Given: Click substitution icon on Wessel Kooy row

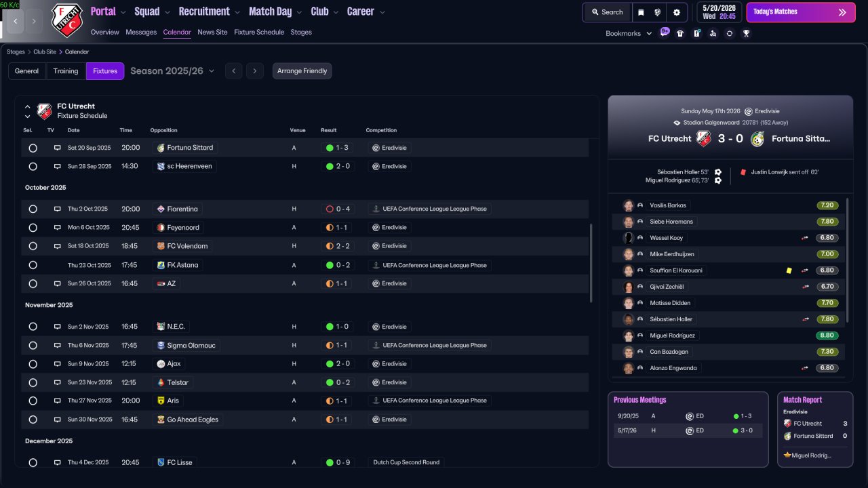Looking at the screenshot, I should point(805,238).
